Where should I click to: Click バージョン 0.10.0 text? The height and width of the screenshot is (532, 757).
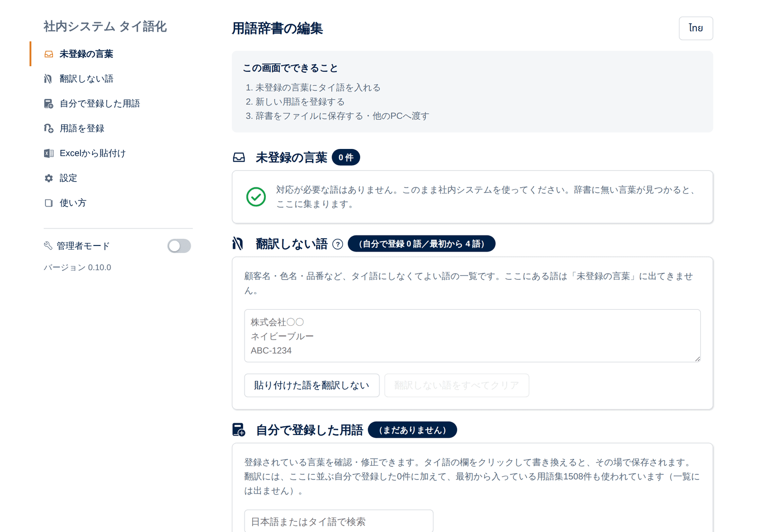78,268
